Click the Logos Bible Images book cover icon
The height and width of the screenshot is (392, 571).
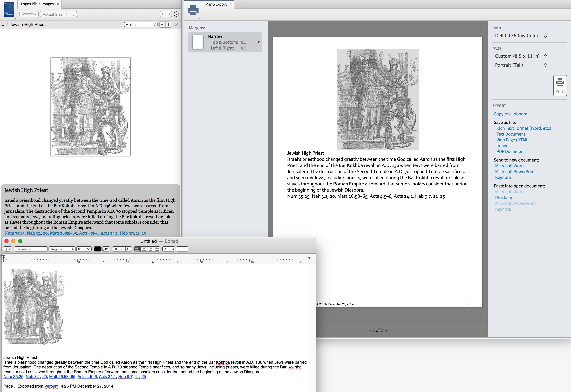tap(9, 10)
